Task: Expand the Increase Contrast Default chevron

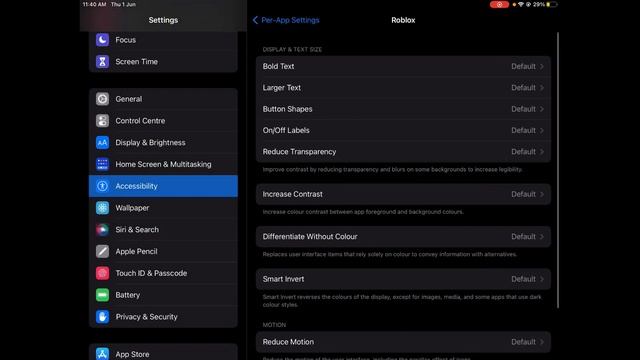Action: click(x=542, y=194)
